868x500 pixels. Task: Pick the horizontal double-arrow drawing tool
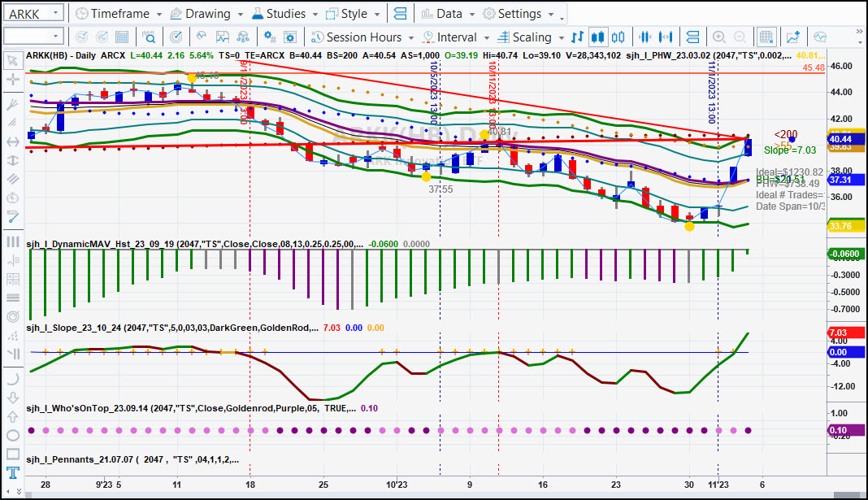(12, 141)
